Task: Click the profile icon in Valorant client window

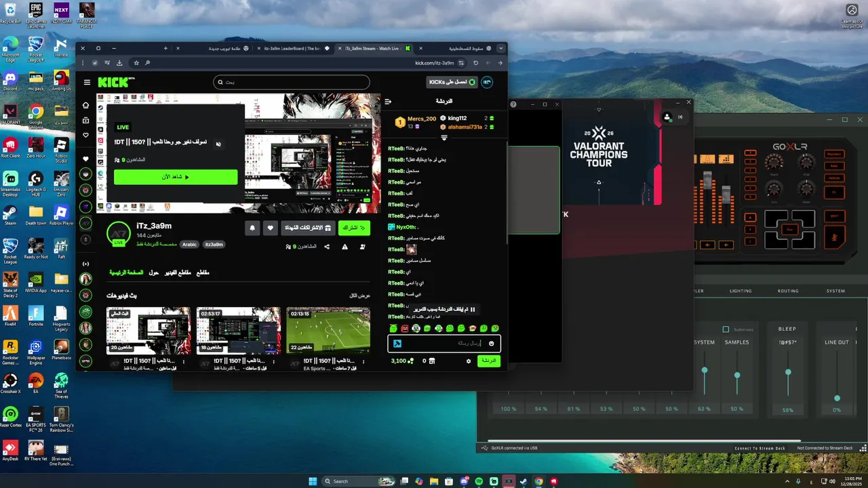Action: point(667,117)
